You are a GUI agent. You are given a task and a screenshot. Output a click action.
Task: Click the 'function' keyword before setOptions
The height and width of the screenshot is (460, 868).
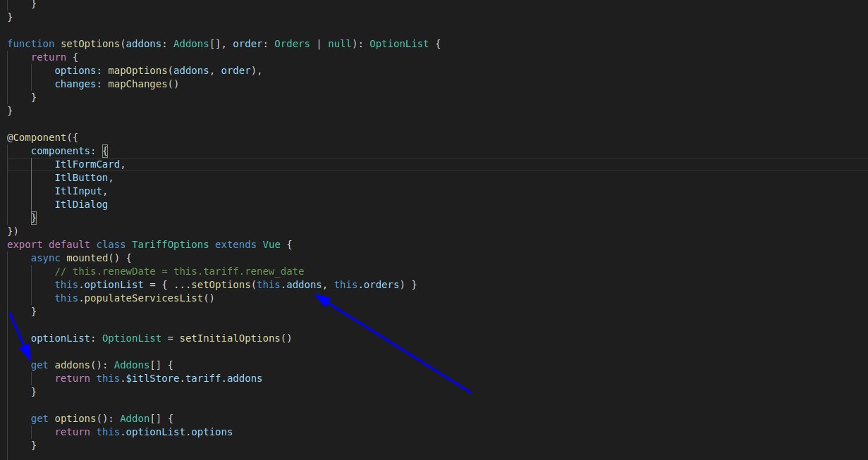point(31,44)
